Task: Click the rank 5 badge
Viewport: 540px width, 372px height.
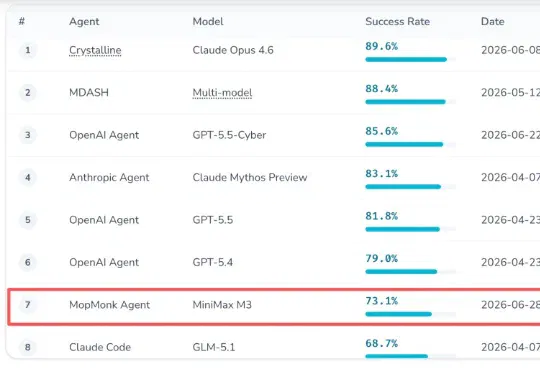Action: [28, 220]
